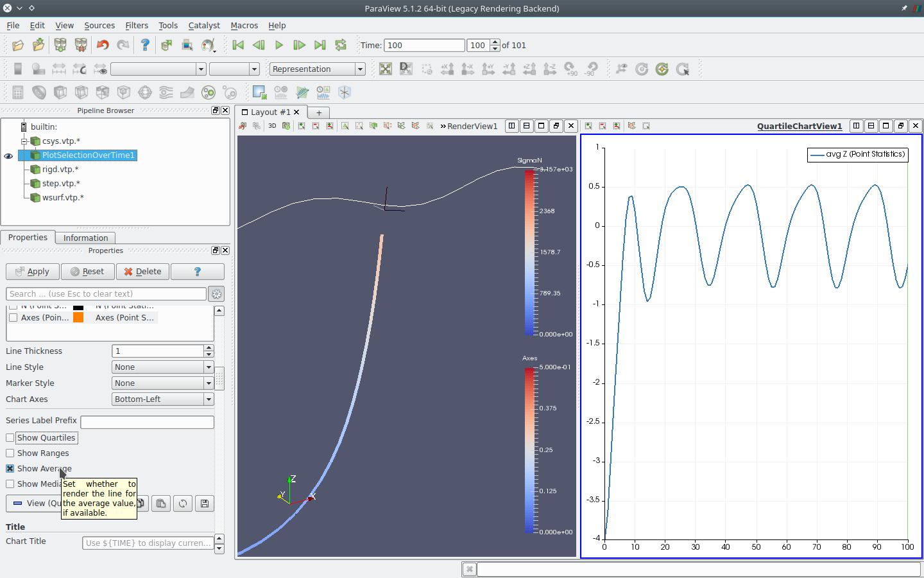Open the File menu
Image resolution: width=924 pixels, height=578 pixels.
coord(13,26)
